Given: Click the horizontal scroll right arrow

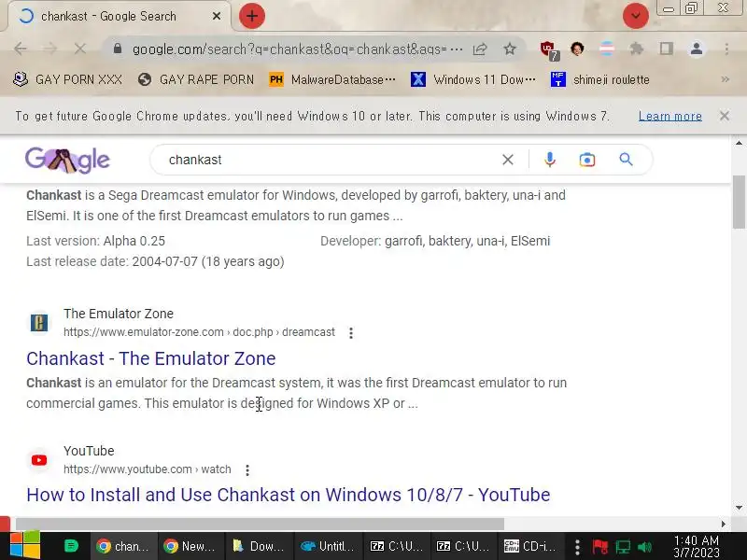Looking at the screenshot, I should click(x=723, y=524).
